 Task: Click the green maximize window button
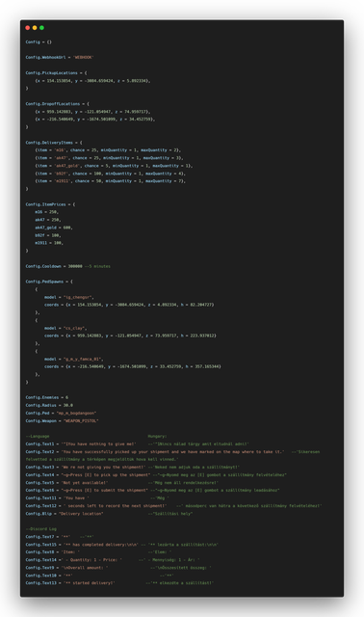coord(41,28)
